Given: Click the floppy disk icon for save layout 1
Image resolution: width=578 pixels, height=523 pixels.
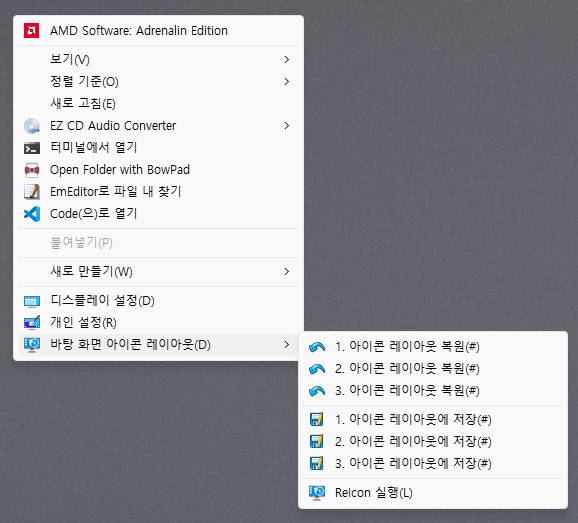Looking at the screenshot, I should click(317, 419).
